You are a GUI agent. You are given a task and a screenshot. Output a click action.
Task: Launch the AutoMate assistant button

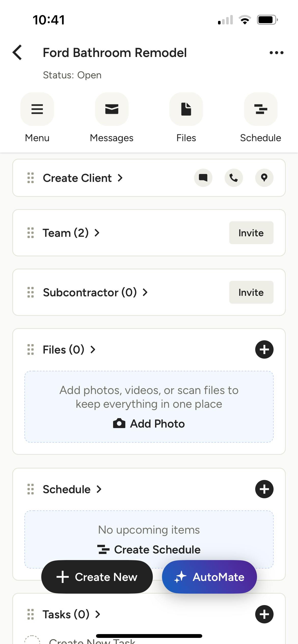coord(209,577)
